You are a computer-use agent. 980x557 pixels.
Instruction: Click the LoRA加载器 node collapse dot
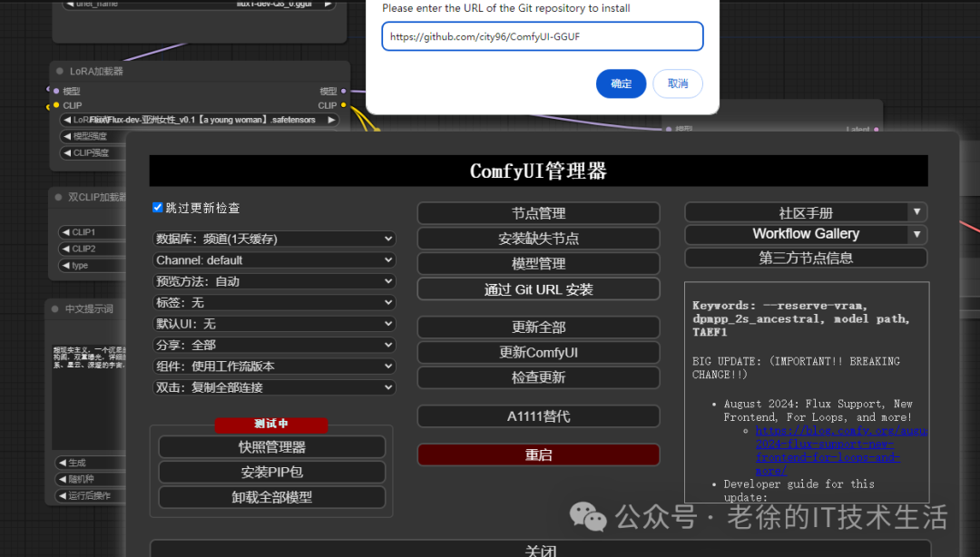pyautogui.click(x=59, y=72)
